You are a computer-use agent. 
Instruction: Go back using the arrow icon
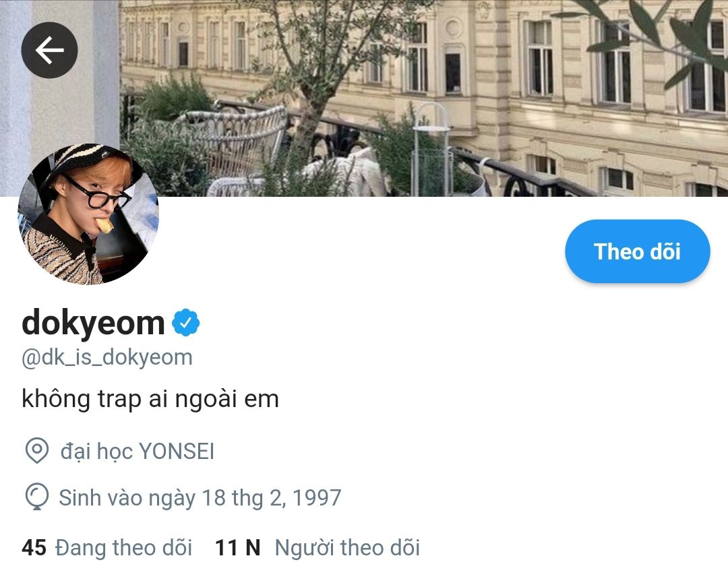click(x=49, y=50)
